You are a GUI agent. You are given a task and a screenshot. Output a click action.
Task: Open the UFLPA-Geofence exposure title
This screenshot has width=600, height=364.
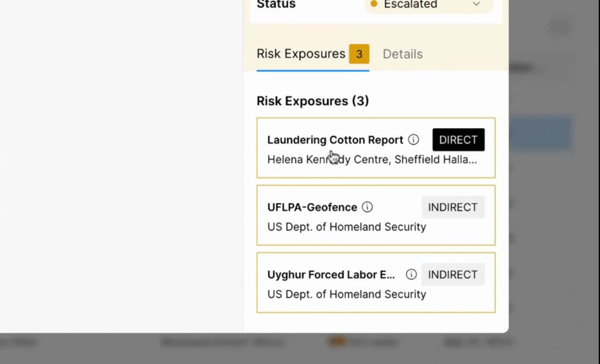(312, 207)
